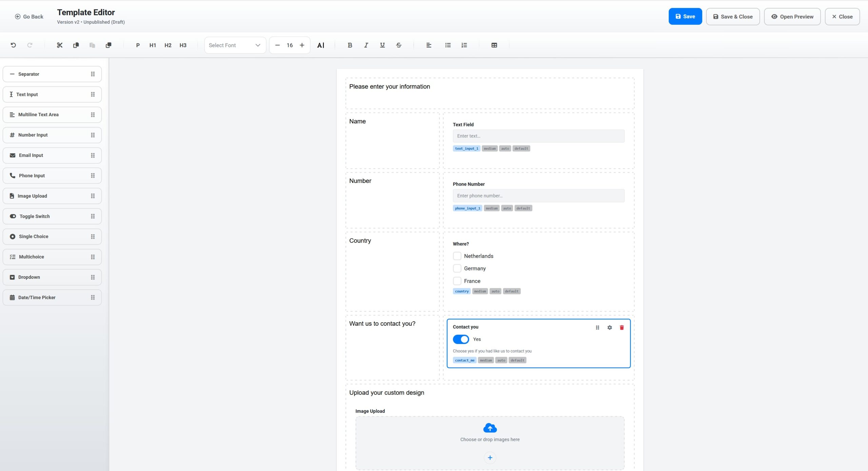Viewport: 868px width, 471px height.
Task: Insert a numbered list
Action: coord(464,45)
